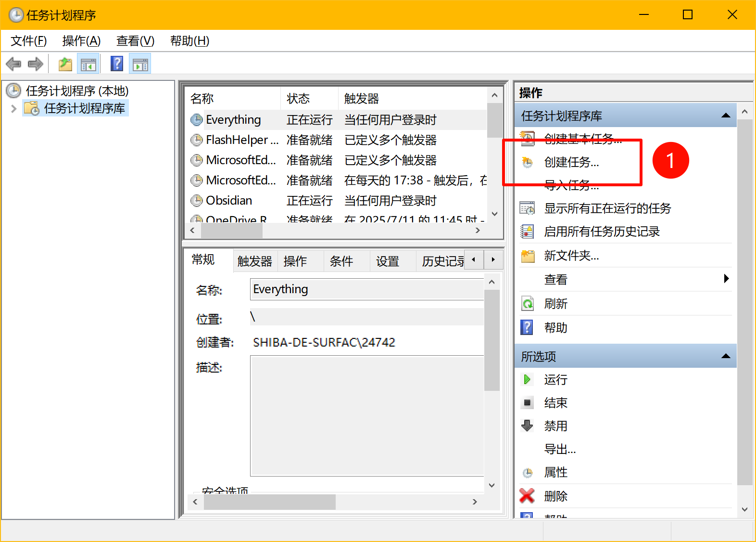This screenshot has width=756, height=542.
Task: Click the actions pane scroll-down arrow
Action: [745, 509]
